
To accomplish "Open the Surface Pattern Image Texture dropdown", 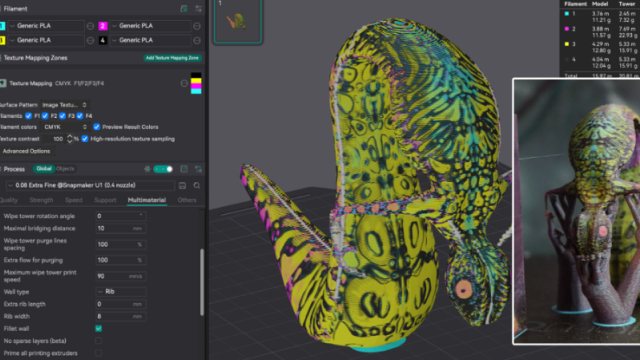I will coord(64,105).
